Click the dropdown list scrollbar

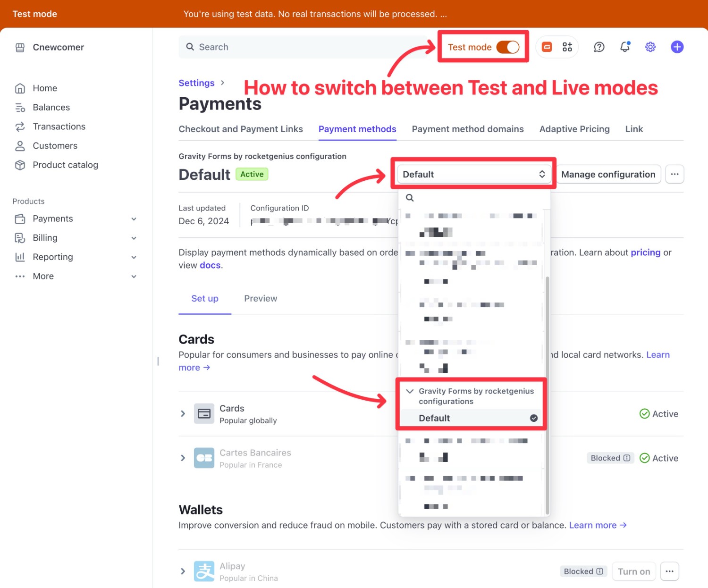point(548,395)
